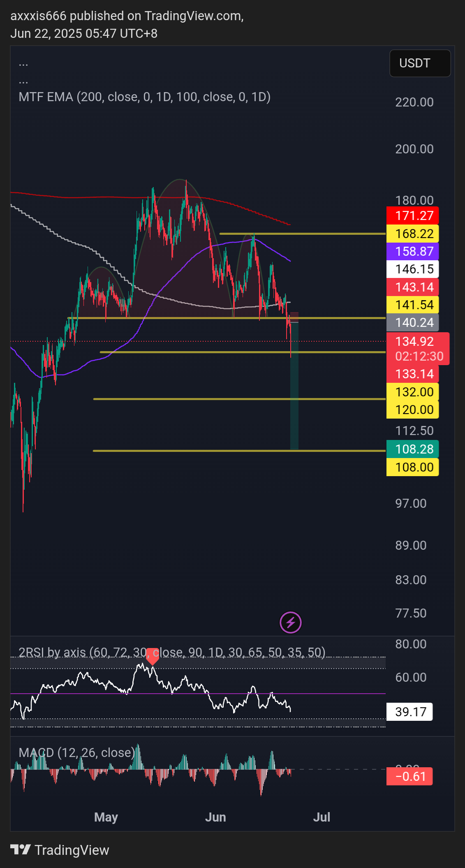Click the Jun label on time axis
465x868 pixels.
pyautogui.click(x=215, y=817)
